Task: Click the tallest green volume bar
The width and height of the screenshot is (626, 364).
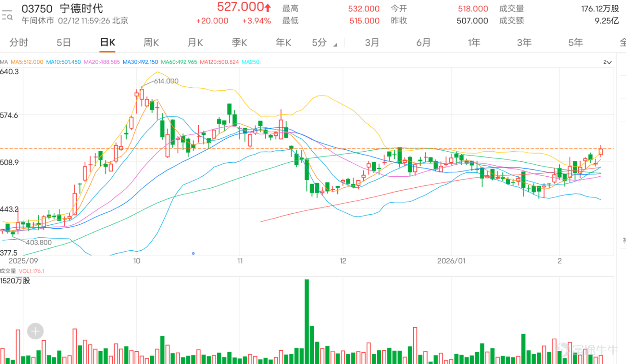Action: [307, 321]
